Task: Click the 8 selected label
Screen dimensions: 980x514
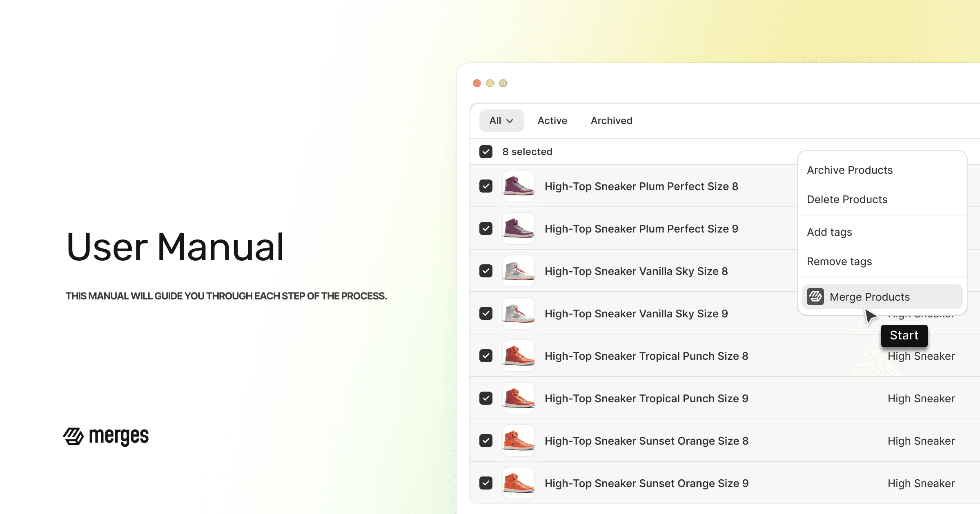Action: (x=527, y=152)
